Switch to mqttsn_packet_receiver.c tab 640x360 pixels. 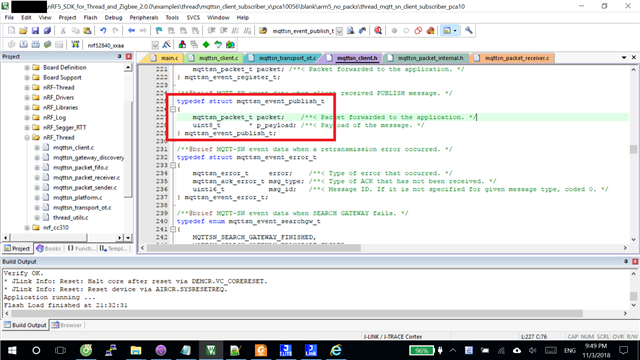click(513, 58)
